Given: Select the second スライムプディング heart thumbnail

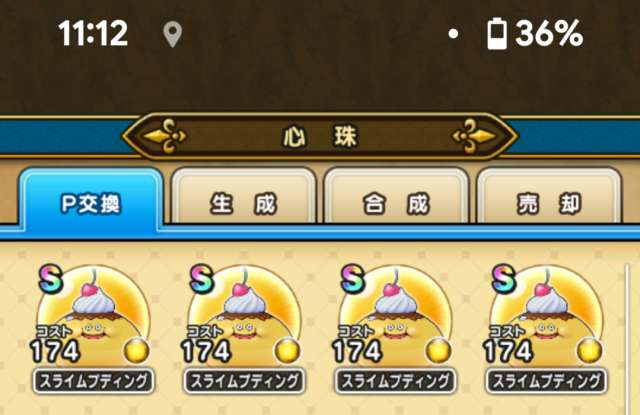Looking at the screenshot, I should [x=244, y=316].
